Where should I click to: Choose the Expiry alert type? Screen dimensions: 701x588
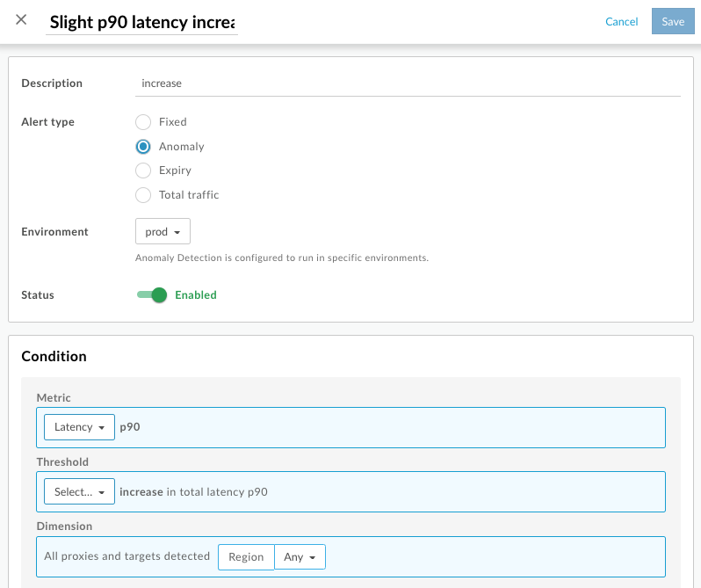143,171
